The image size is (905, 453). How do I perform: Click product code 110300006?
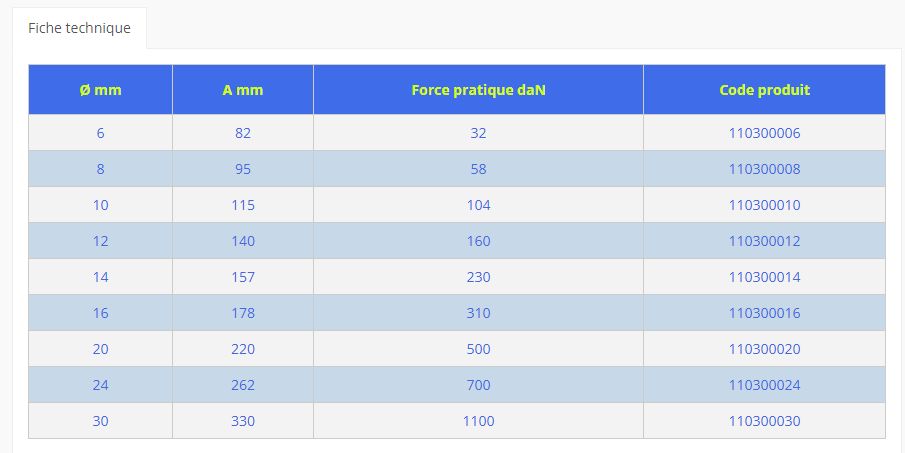[764, 133]
